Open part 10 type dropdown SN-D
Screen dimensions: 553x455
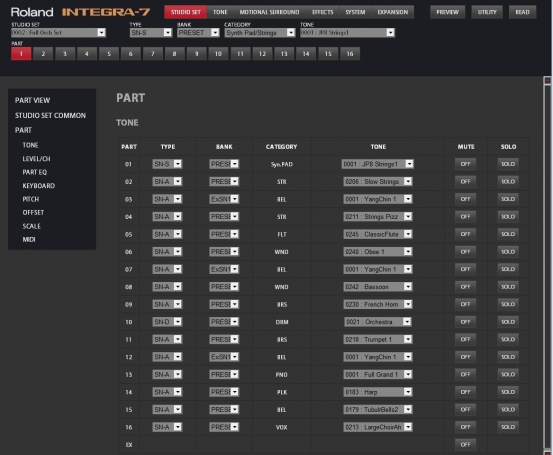167,322
